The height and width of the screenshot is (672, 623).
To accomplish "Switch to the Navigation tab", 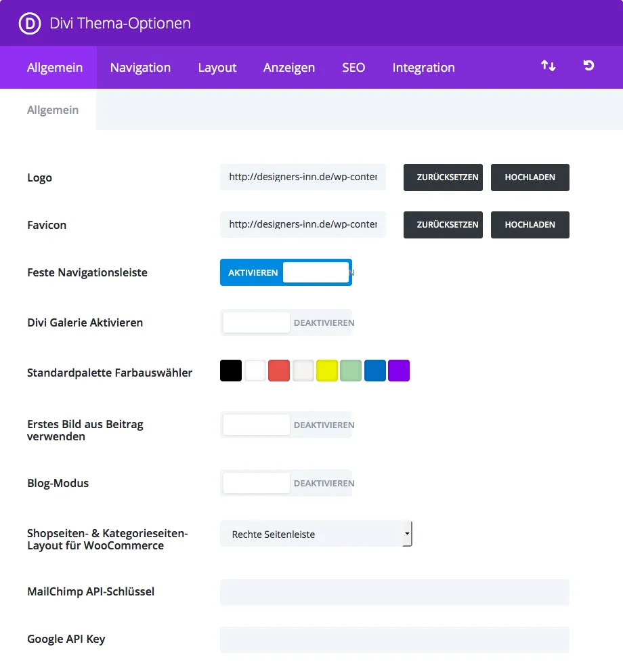I will pyautogui.click(x=140, y=68).
